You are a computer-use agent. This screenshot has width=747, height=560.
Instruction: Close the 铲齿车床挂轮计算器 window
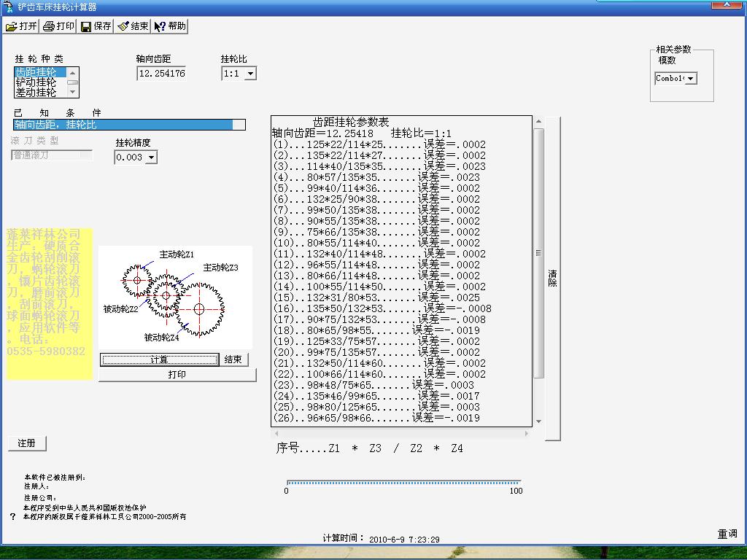point(727,4)
